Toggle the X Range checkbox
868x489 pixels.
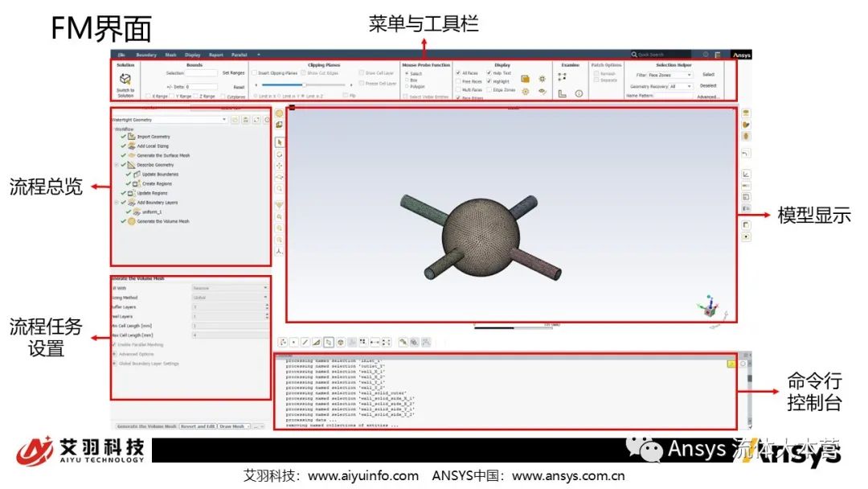[x=148, y=97]
